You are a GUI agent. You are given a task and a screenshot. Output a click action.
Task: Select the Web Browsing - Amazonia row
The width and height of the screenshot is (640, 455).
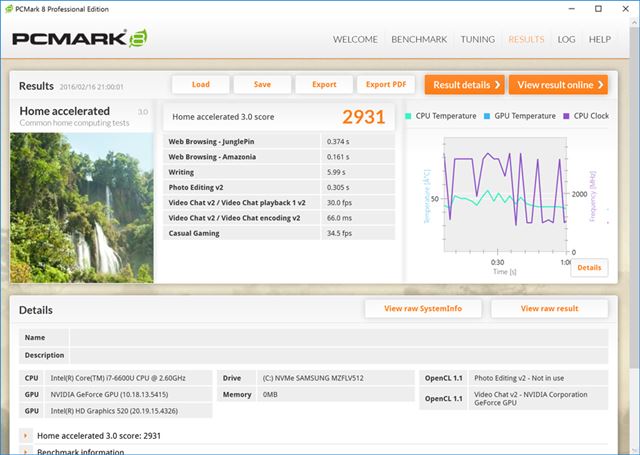279,157
